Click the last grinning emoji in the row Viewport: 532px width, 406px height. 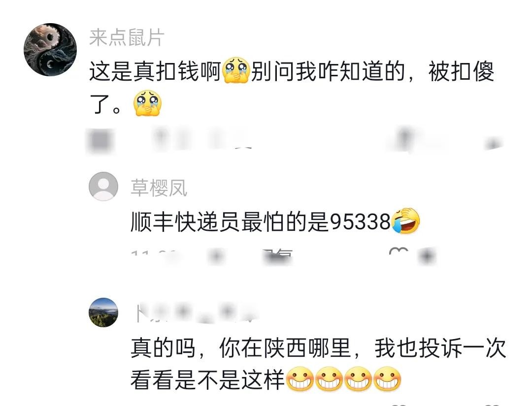coord(387,379)
